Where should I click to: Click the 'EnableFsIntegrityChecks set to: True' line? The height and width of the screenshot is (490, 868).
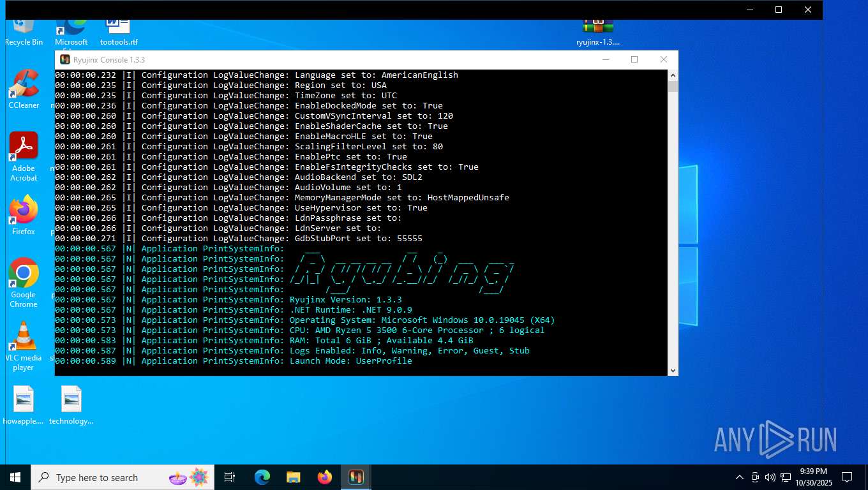[267, 167]
